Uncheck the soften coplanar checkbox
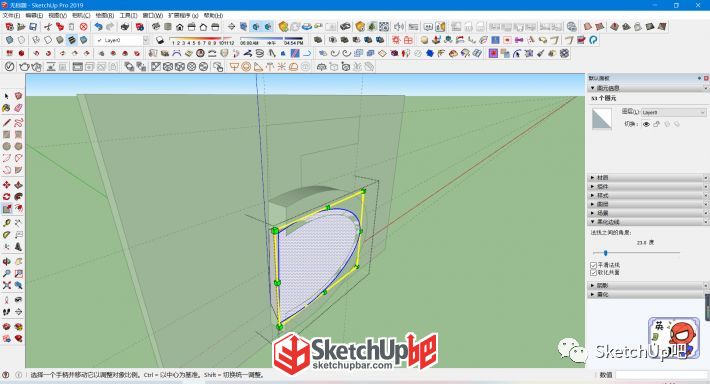 coord(593,273)
